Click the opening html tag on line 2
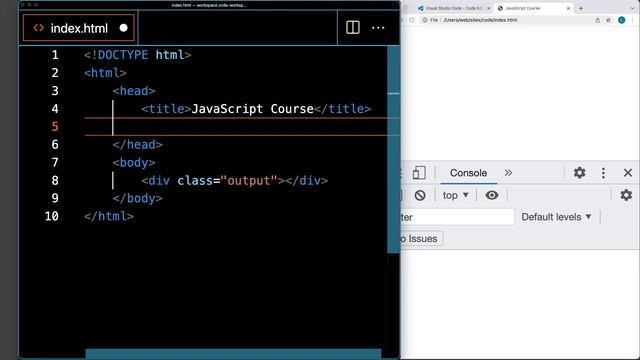 pyautogui.click(x=105, y=73)
